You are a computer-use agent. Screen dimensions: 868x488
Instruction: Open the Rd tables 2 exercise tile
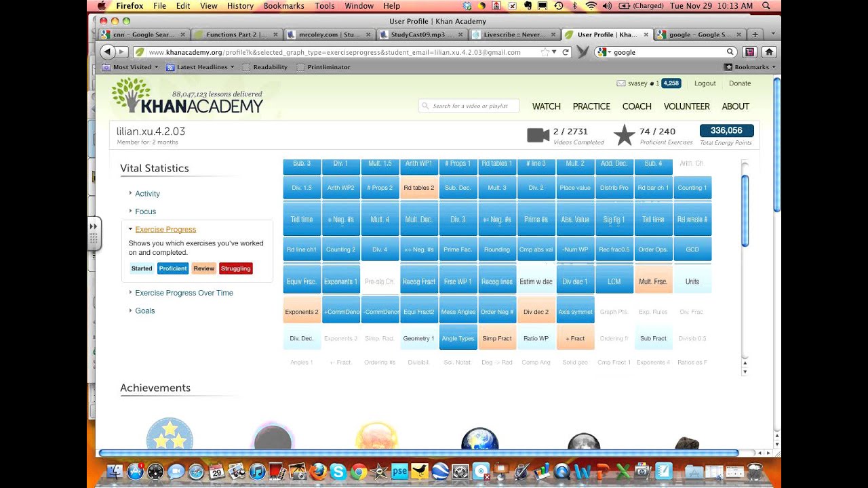point(419,188)
